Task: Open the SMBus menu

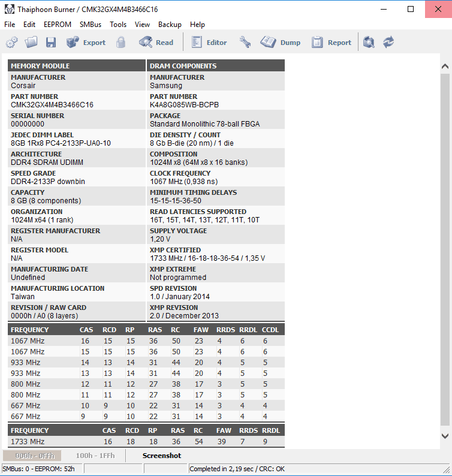Action: click(x=91, y=25)
